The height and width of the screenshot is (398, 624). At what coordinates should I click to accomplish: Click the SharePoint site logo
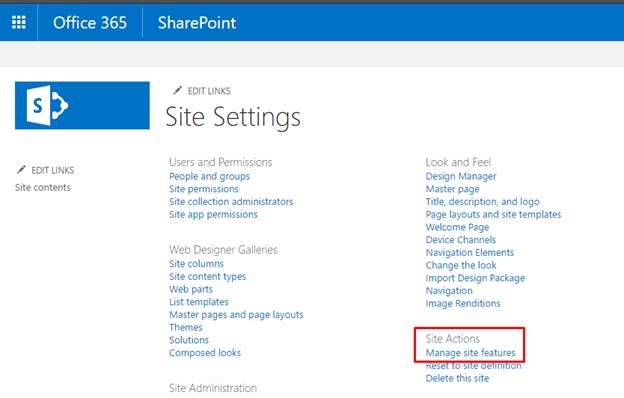(x=82, y=105)
